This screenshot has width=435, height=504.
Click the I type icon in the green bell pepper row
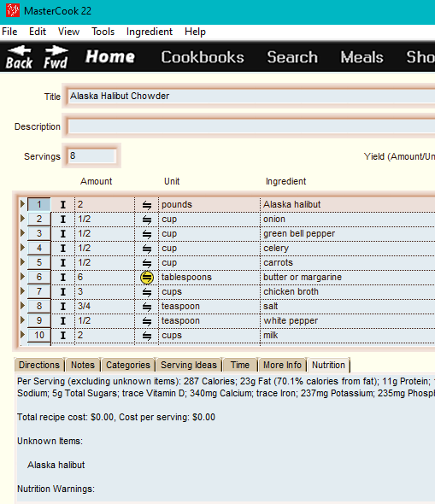(63, 234)
